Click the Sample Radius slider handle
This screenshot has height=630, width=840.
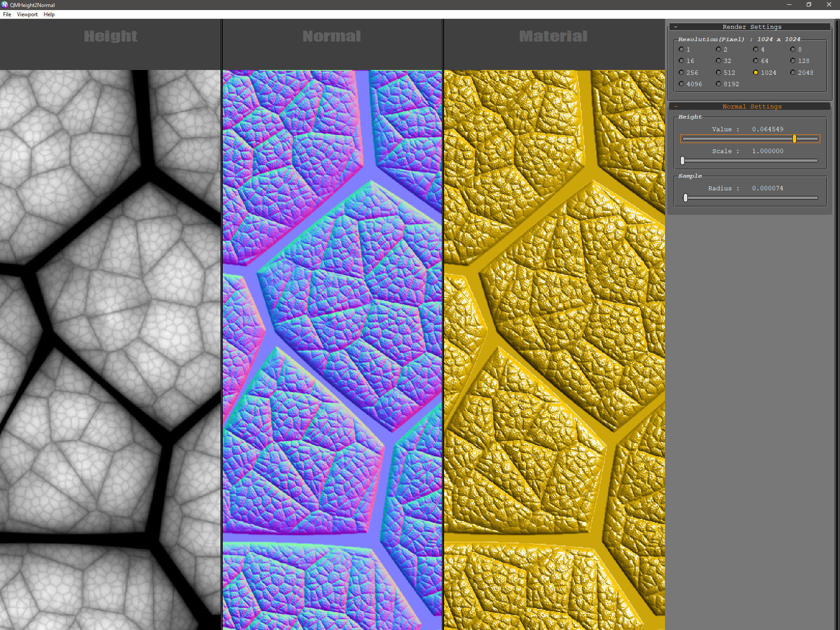tap(686, 198)
